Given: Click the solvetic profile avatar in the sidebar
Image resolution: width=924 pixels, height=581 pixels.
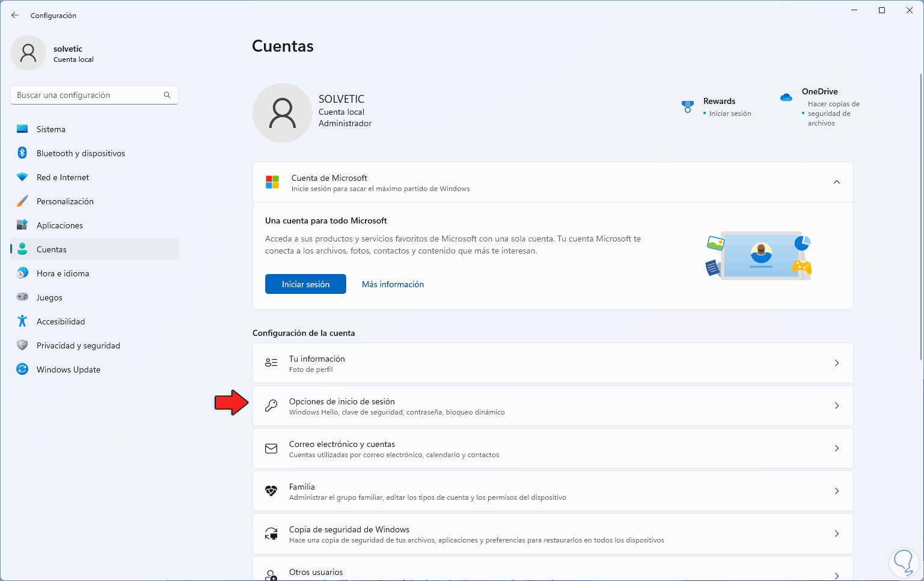Looking at the screenshot, I should click(28, 53).
